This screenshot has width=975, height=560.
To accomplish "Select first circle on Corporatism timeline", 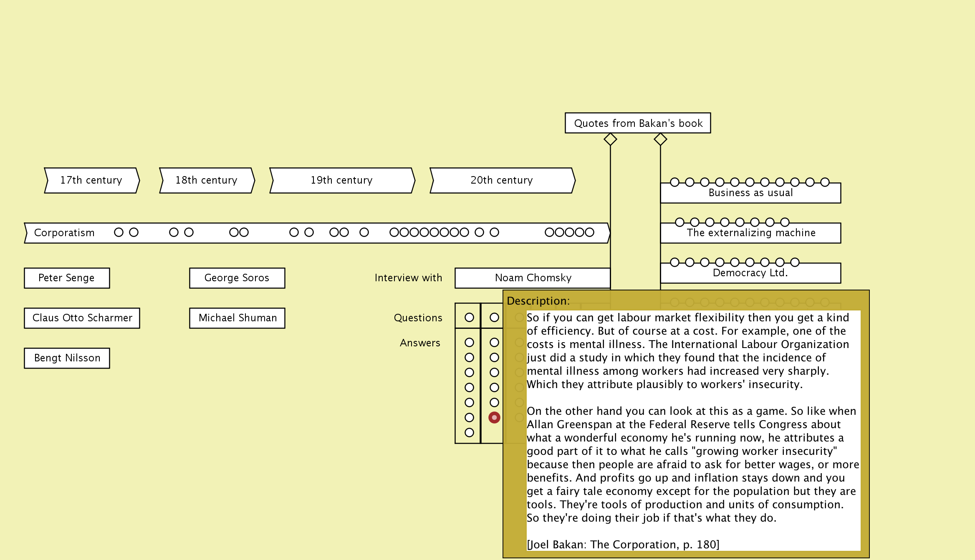I will 119,232.
